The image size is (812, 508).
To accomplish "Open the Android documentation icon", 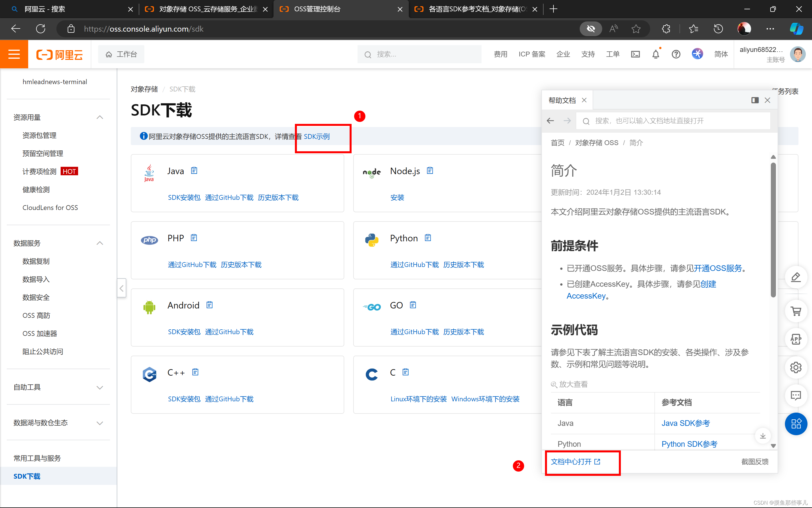I will (x=209, y=305).
